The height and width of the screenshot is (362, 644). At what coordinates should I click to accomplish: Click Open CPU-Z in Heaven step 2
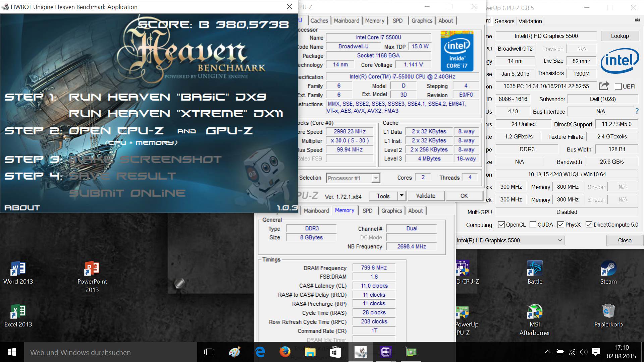click(x=116, y=131)
